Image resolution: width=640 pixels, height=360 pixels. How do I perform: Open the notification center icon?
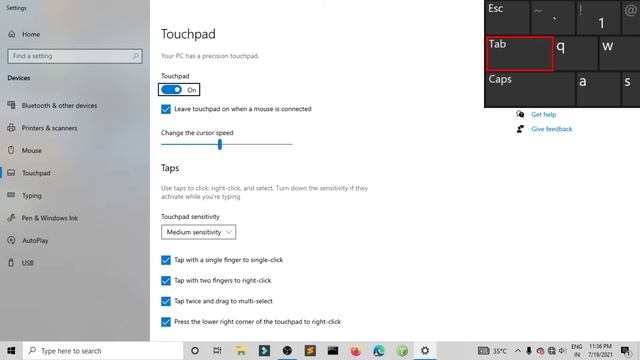pyautogui.click(x=626, y=351)
